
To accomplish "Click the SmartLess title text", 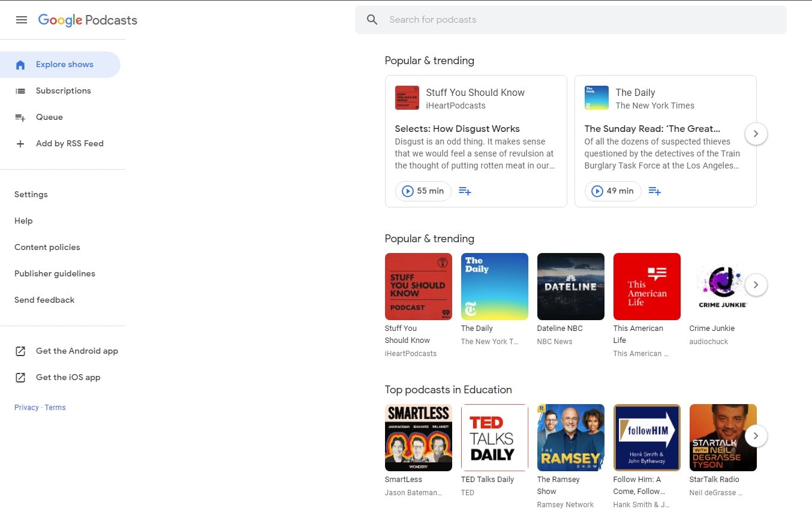I will (404, 480).
